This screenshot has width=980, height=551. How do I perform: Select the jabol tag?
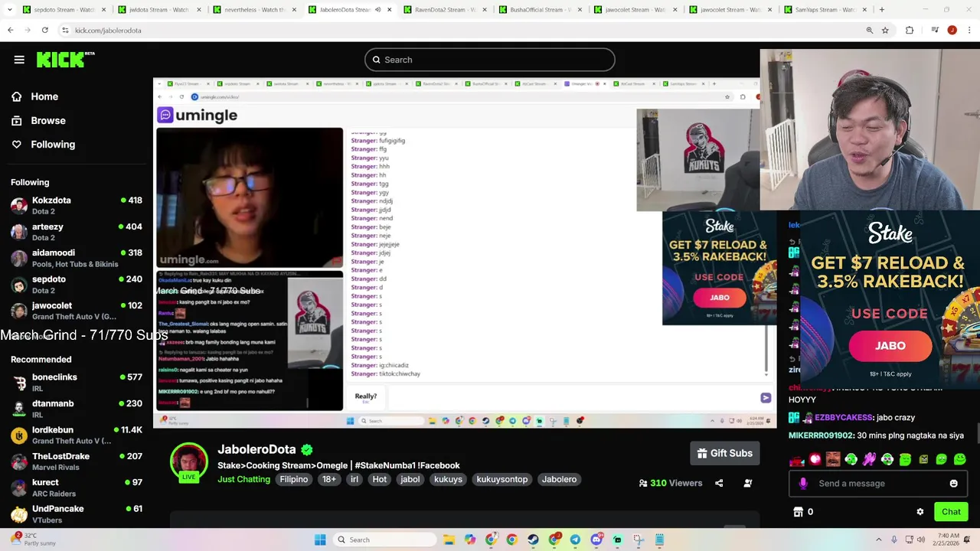410,479
